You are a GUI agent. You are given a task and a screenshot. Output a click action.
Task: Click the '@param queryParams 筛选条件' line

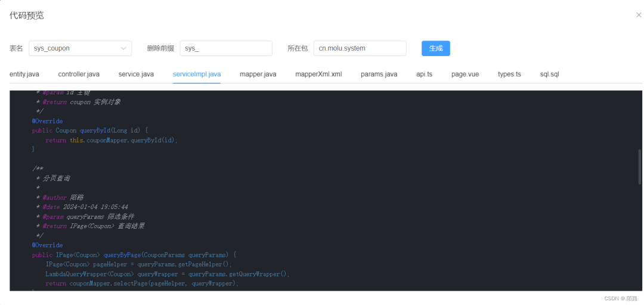click(x=85, y=216)
